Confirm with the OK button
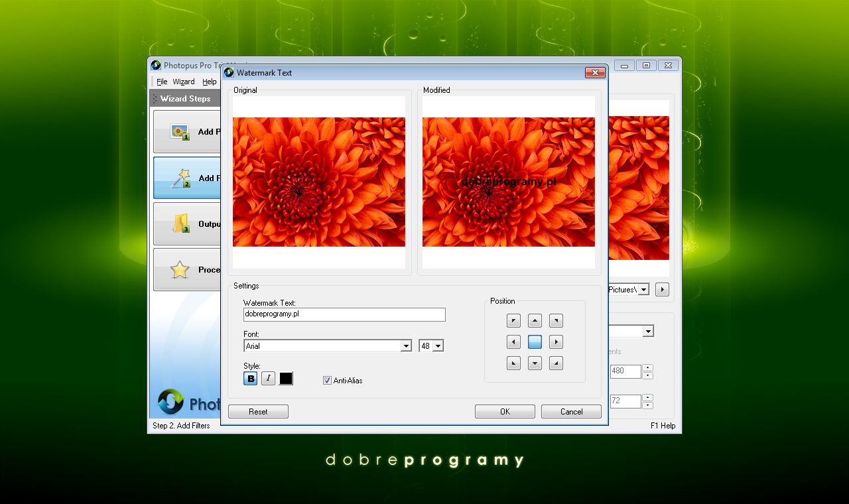Image resolution: width=849 pixels, height=504 pixels. pos(505,412)
